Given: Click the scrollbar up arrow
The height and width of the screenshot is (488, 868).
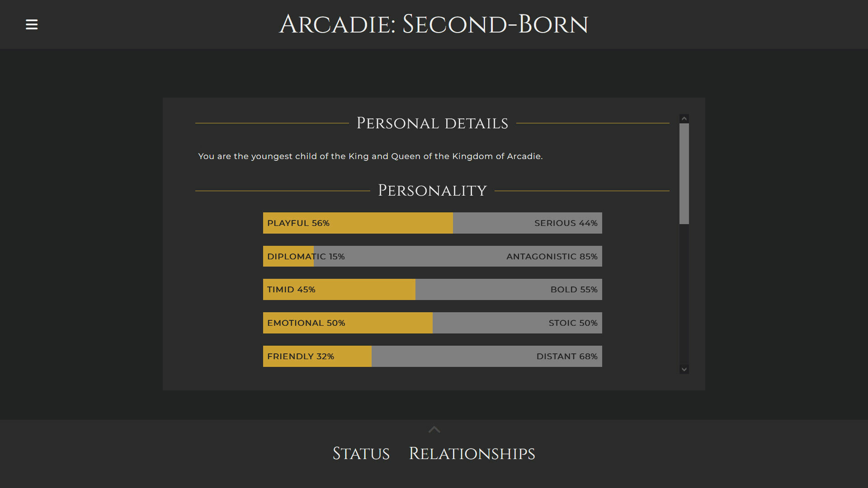Looking at the screenshot, I should coord(684,118).
